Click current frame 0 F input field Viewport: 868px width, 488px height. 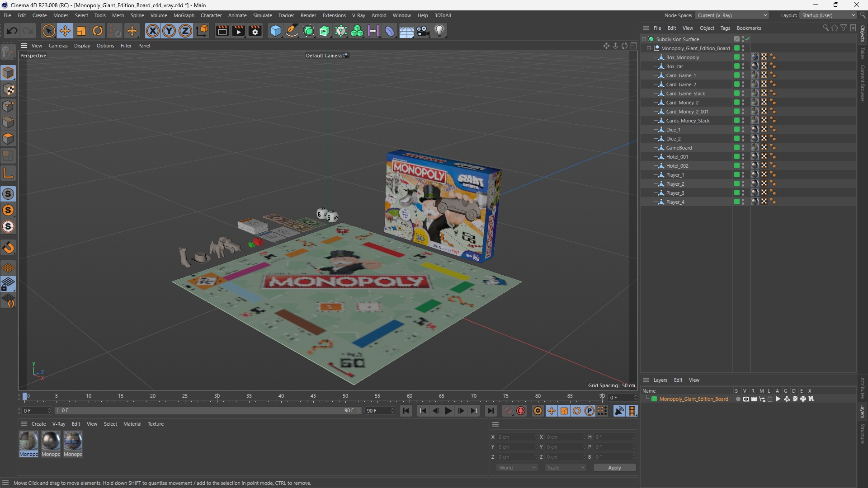37,411
